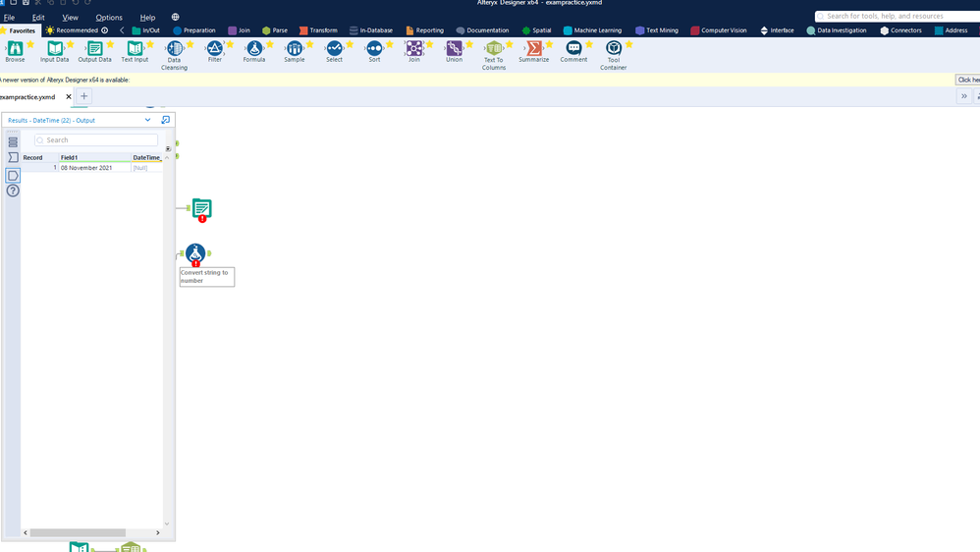This screenshot has width=980, height=552.
Task: Switch to the Favorites palette tab
Action: pos(21,30)
